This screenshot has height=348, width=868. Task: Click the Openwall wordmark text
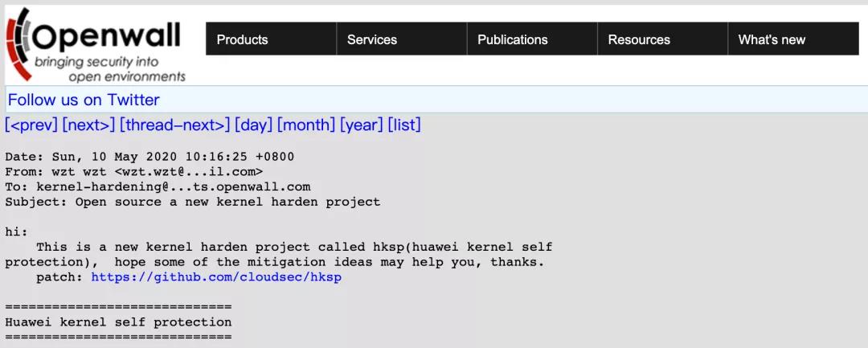107,36
